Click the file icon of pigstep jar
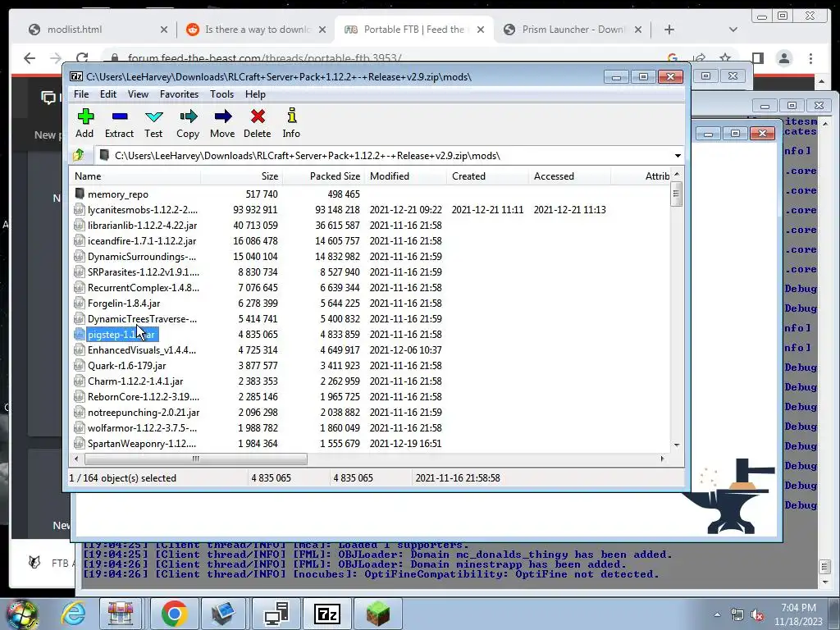840x630 pixels. click(x=80, y=335)
